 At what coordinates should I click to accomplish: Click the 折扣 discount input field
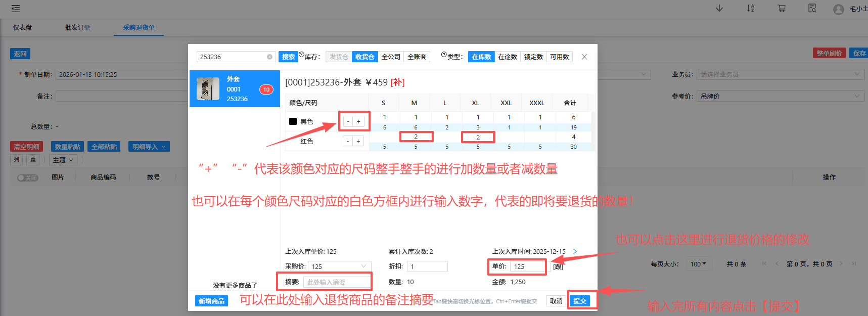pos(427,266)
